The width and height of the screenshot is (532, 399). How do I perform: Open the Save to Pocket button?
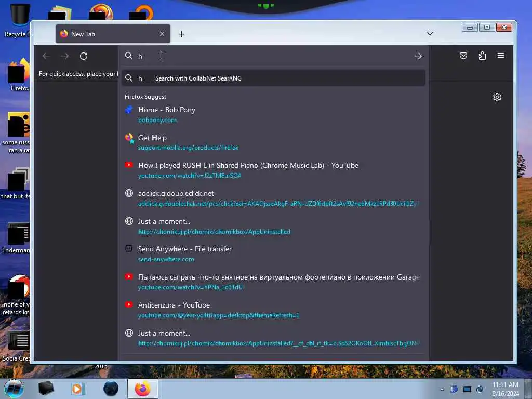463,56
